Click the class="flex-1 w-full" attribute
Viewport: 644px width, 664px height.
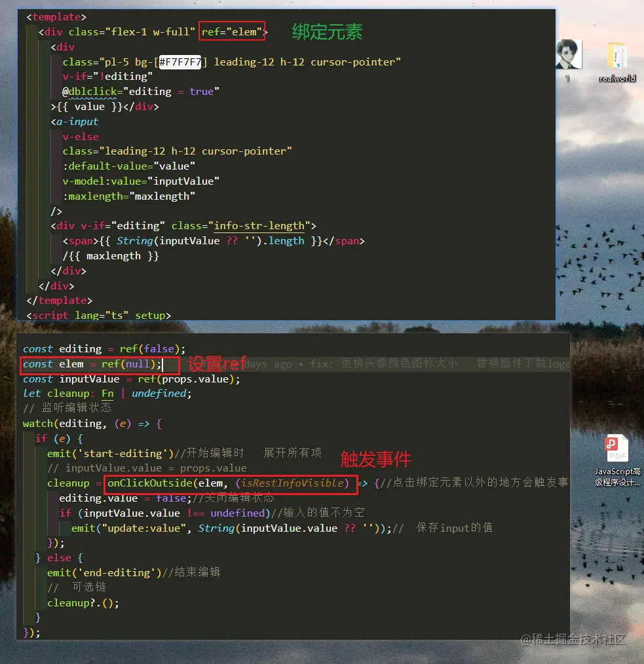[x=132, y=32]
